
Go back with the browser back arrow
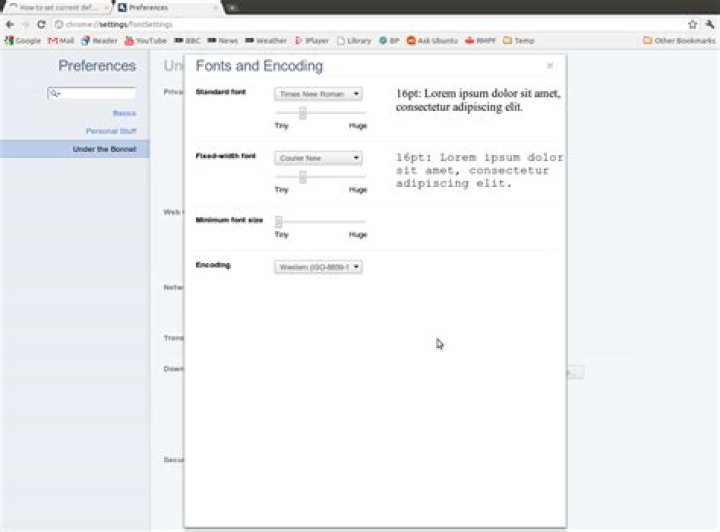(10, 24)
